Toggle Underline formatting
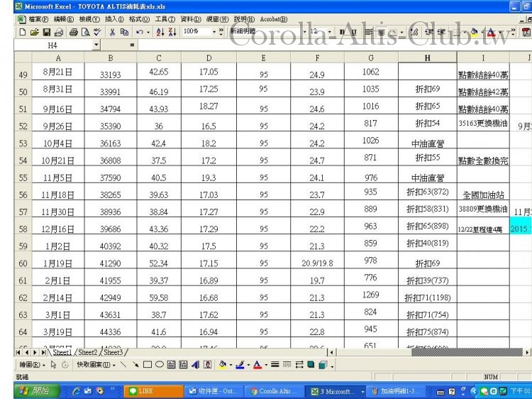Image resolution: width=532 pixels, height=399 pixels. tap(354, 32)
